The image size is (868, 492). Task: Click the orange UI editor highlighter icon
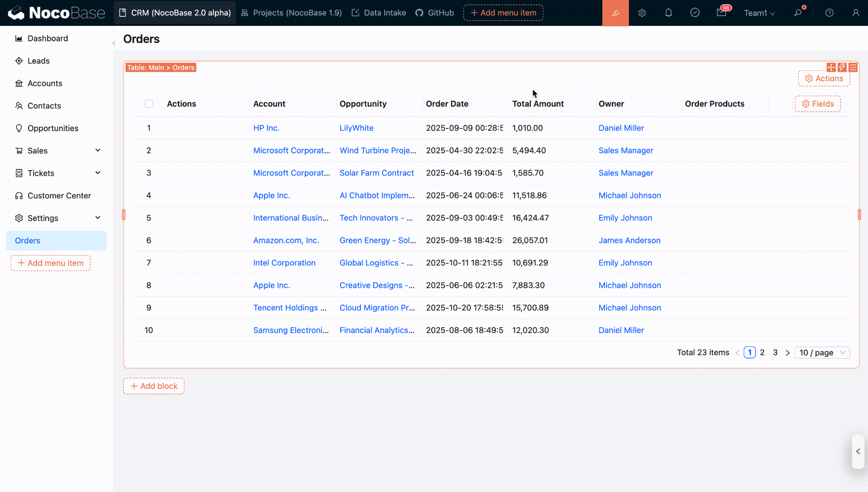(615, 13)
